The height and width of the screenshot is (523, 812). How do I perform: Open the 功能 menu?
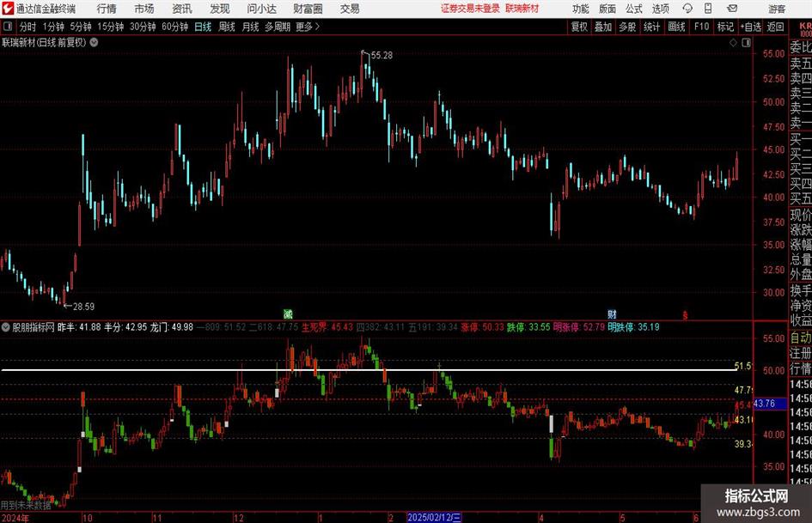coord(581,9)
